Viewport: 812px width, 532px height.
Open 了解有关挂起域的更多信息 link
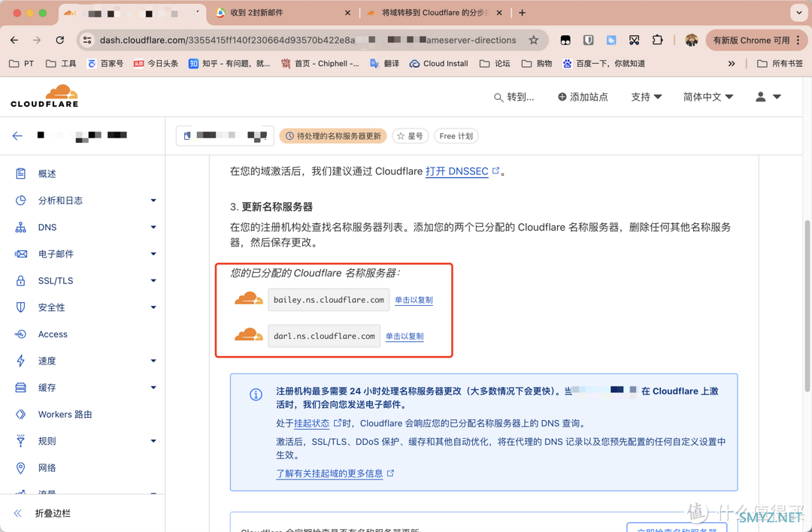[329, 473]
